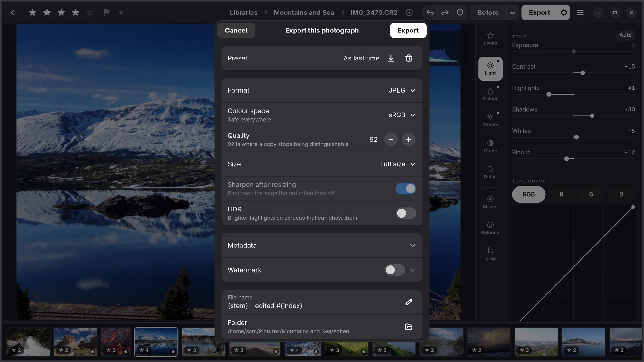
Task: Select the R tone curve channel
Action: pos(561,194)
